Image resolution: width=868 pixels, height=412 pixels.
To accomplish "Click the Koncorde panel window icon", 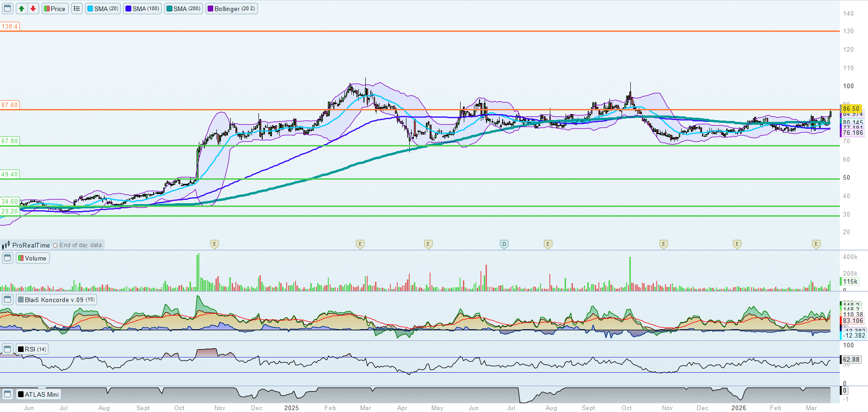I will [7, 300].
